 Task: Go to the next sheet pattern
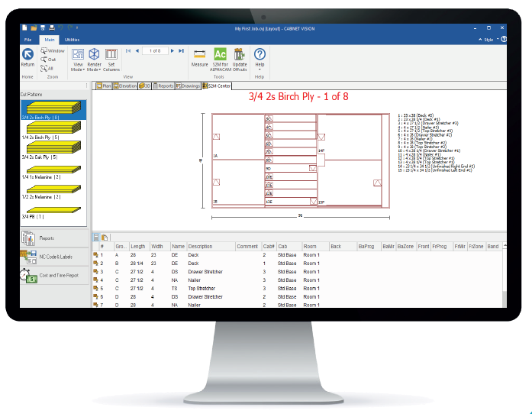[x=172, y=50]
